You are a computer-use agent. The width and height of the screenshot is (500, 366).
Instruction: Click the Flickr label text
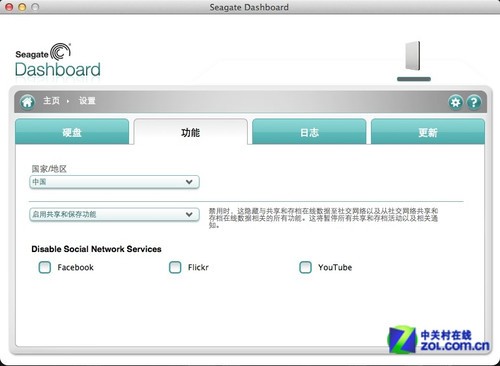[198, 267]
